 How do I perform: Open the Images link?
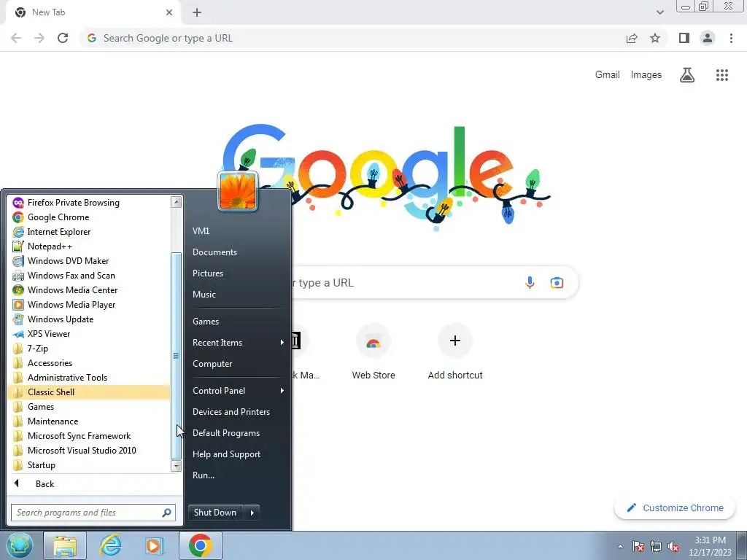click(x=646, y=75)
